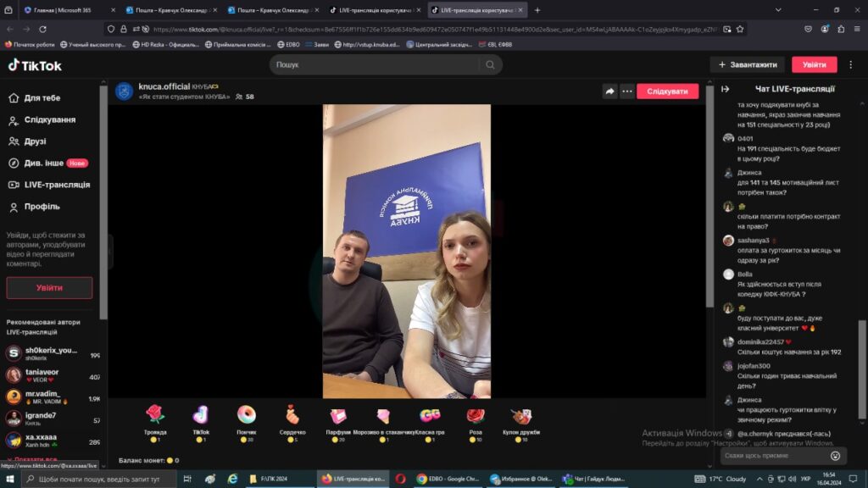Open knuca.official profile avatar
868x488 pixels.
pos(124,91)
